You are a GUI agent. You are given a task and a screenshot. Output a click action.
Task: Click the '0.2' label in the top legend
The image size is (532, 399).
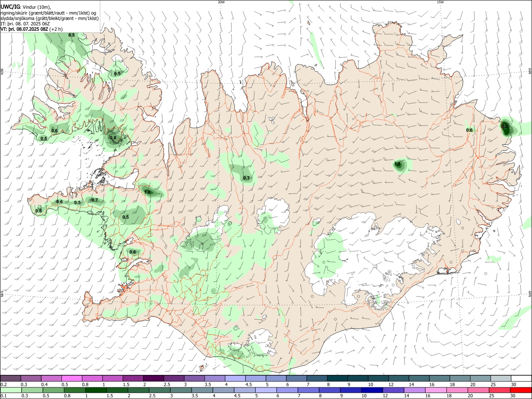[x=3, y=384]
